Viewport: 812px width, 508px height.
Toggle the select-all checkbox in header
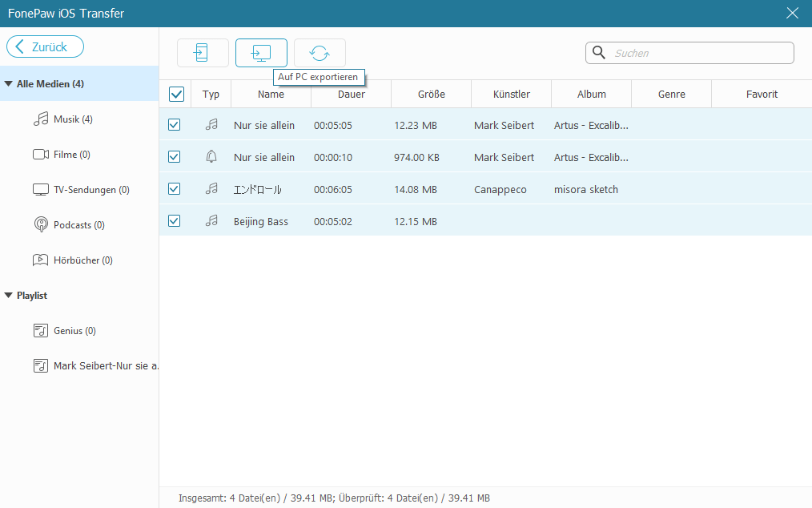(177, 95)
